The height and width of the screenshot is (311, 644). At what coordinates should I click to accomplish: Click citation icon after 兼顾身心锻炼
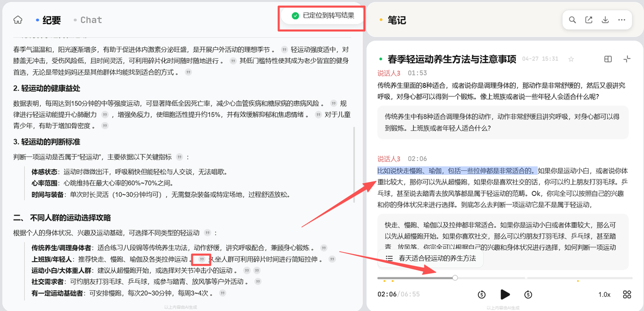pyautogui.click(x=324, y=248)
